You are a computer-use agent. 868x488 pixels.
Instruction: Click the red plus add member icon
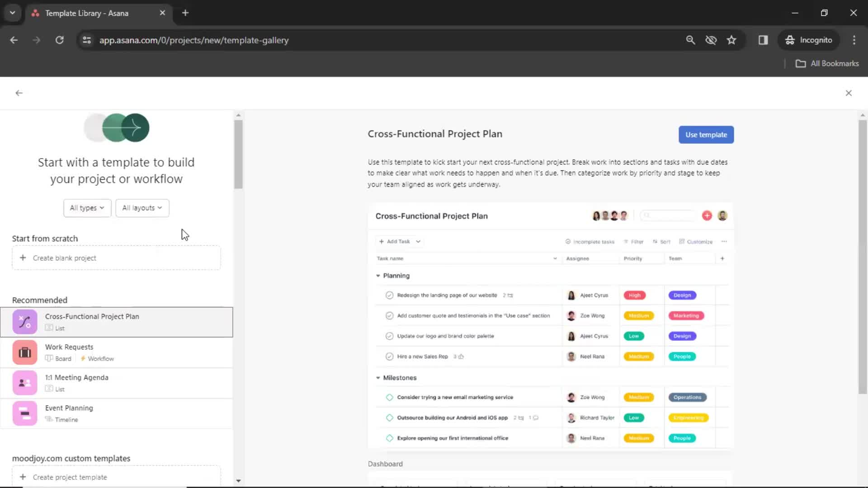(707, 216)
